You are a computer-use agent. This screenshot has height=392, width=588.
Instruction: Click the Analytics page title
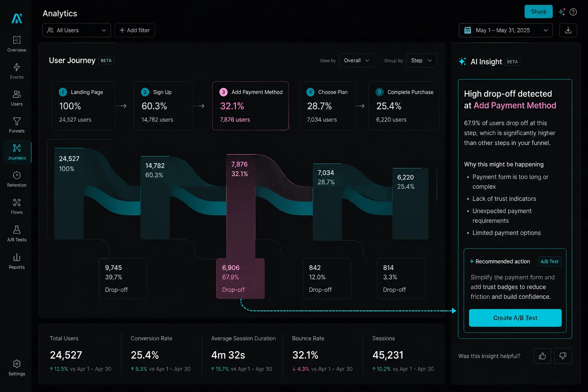pos(60,13)
